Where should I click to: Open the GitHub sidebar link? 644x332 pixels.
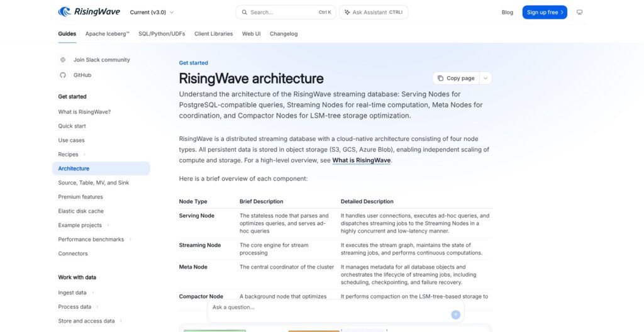tap(82, 75)
